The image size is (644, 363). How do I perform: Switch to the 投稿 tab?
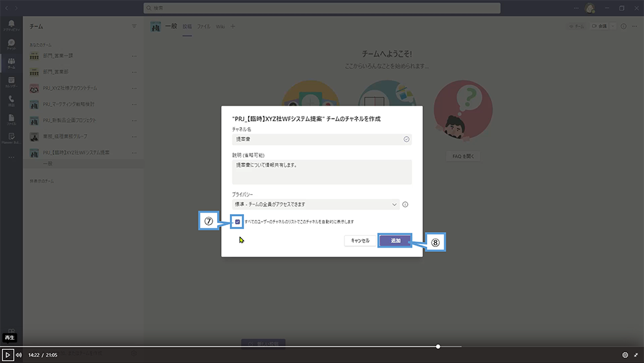[x=187, y=26]
